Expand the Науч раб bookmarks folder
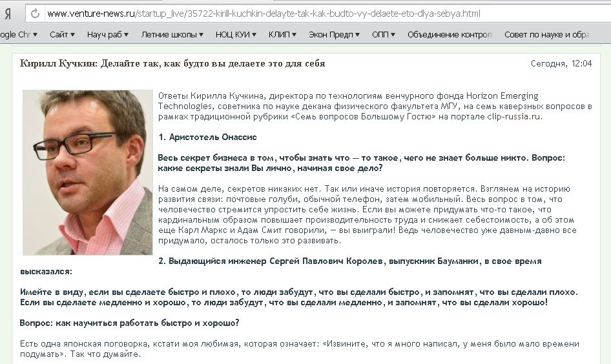611x364 pixels. (108, 35)
